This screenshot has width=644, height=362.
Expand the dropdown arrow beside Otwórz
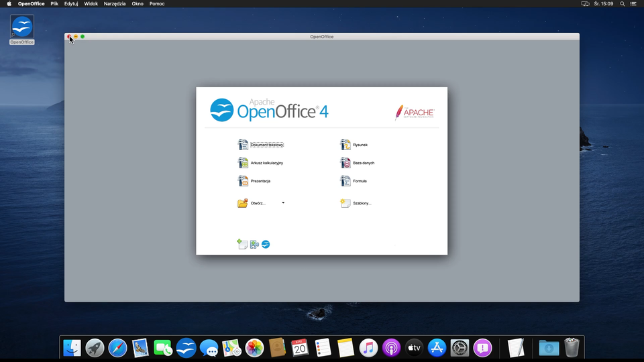coord(283,203)
